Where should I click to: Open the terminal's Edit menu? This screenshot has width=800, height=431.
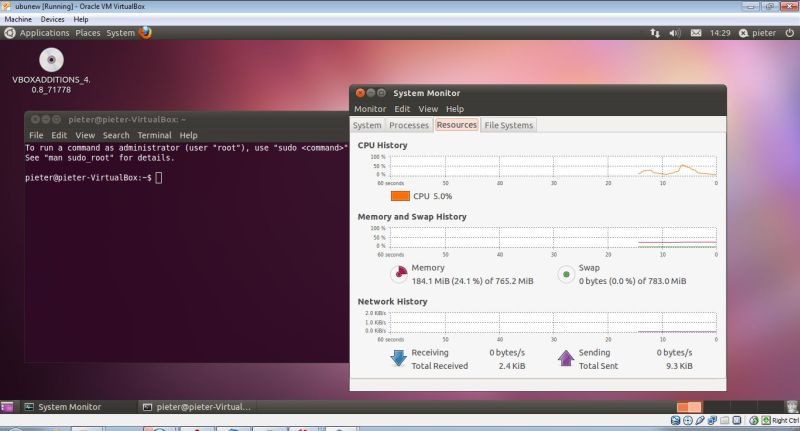(59, 135)
